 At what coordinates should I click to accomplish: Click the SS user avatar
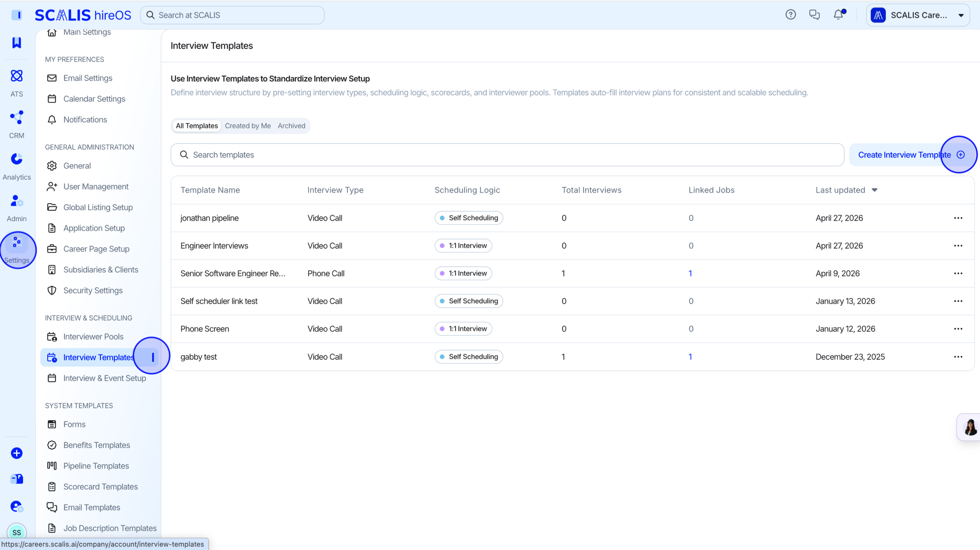point(17,532)
